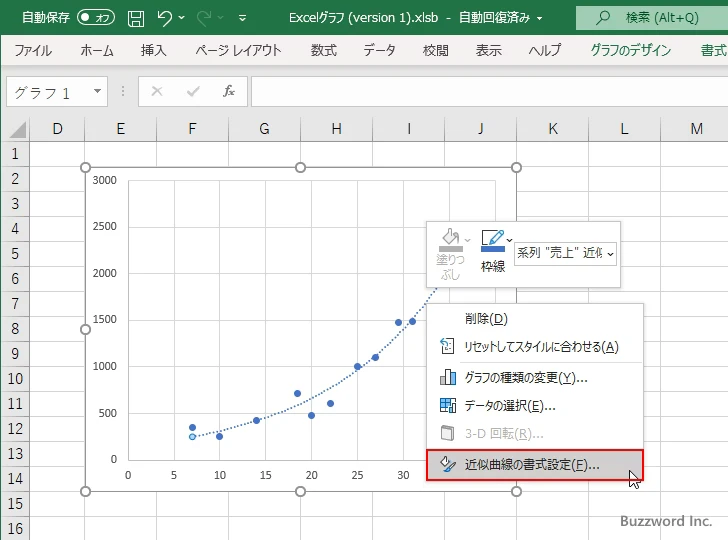The width and height of the screenshot is (728, 540).
Task: Toggle the 自動保存 AutoSave switch
Action: (96, 17)
